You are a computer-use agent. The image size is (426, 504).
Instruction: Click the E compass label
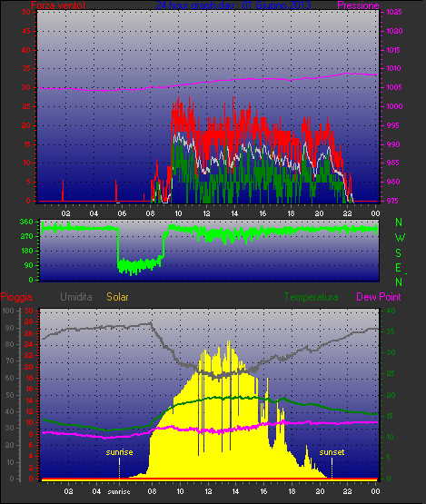pos(399,267)
